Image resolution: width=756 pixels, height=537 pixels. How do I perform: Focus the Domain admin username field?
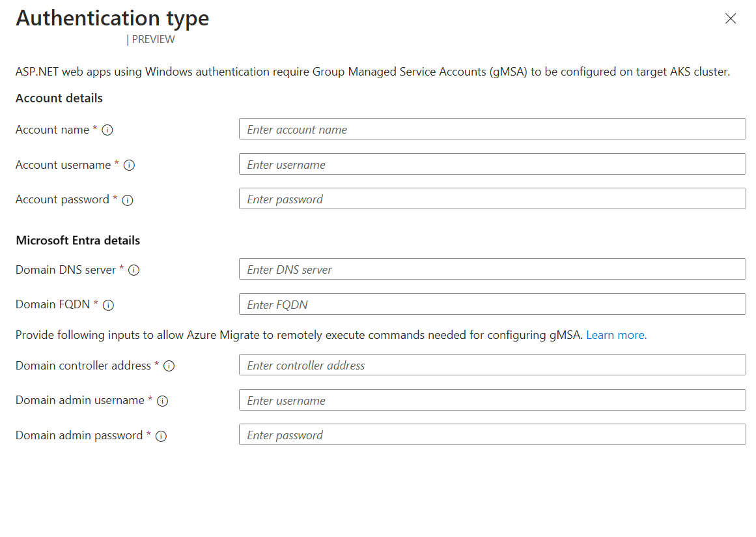coord(492,400)
